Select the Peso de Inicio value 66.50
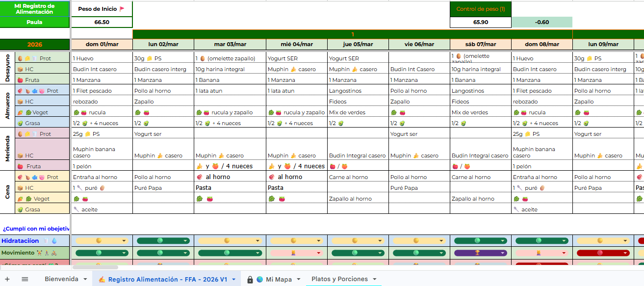Viewport: 644px width, 286px height. (x=102, y=22)
